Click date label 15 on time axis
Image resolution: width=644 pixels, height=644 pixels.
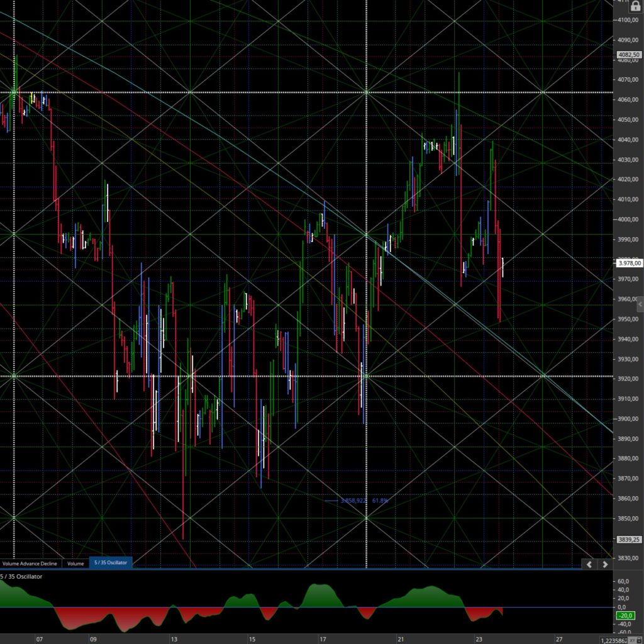[252, 639]
